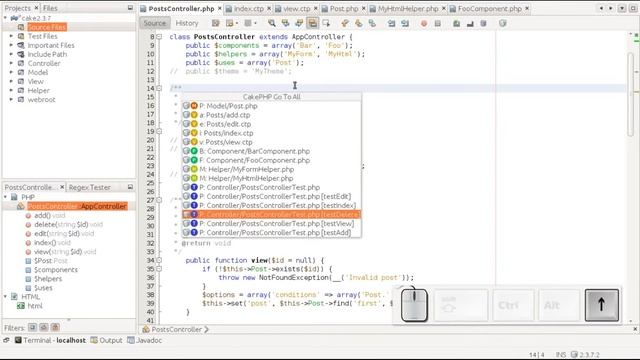Switch to the MyHtmlHelper.php editor tab
The width and height of the screenshot is (640, 360).
pyautogui.click(x=408, y=8)
